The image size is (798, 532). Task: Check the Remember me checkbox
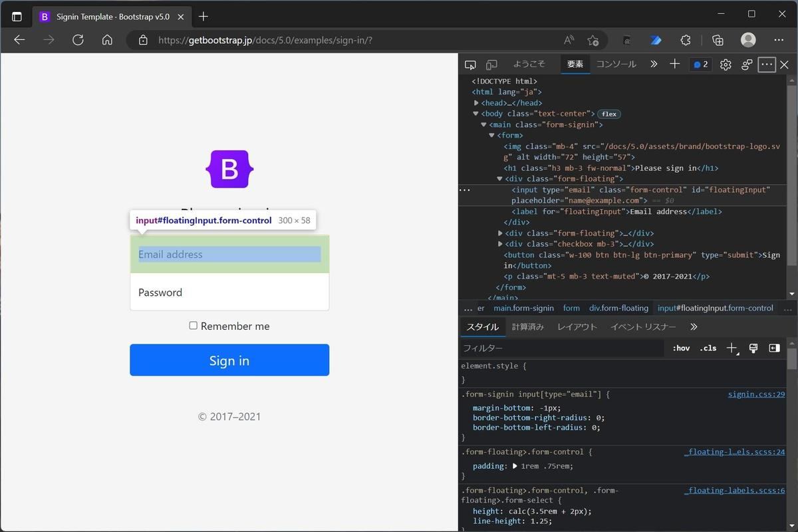pyautogui.click(x=193, y=325)
